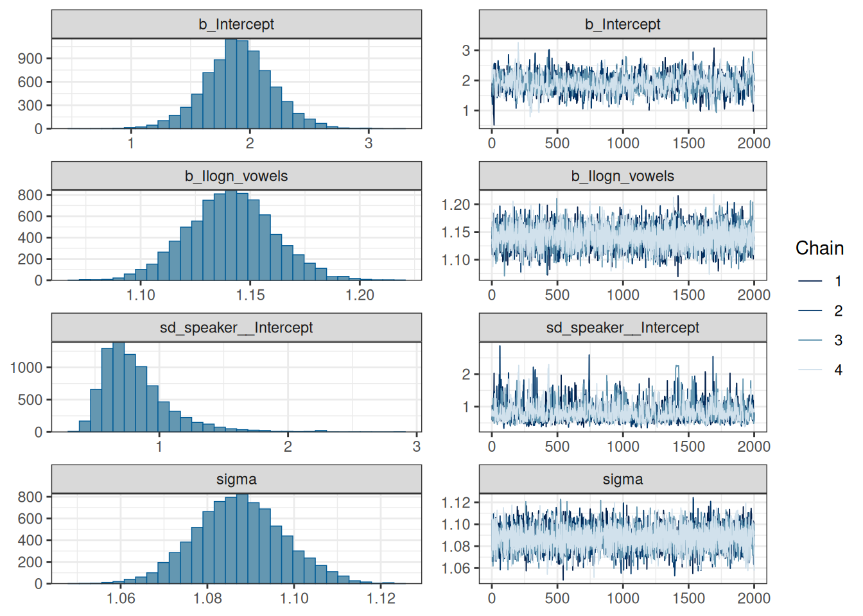Select Chain 2 in the legend
This screenshot has height=616, width=863.
[x=810, y=311]
